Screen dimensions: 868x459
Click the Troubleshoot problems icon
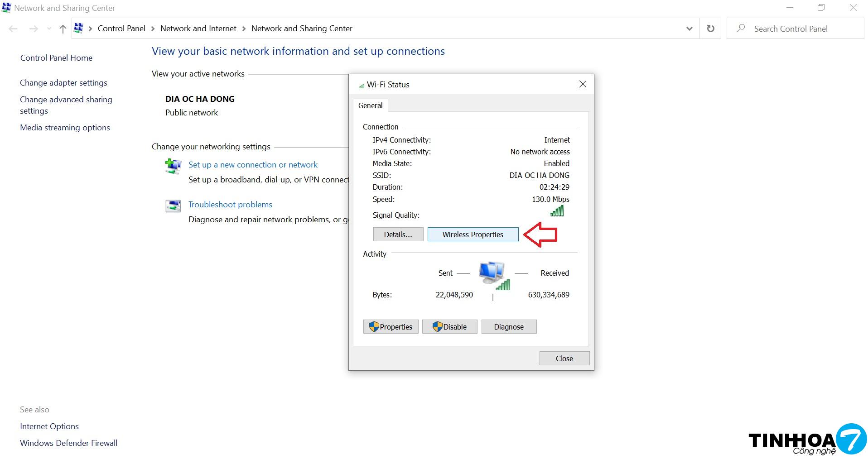tap(173, 206)
